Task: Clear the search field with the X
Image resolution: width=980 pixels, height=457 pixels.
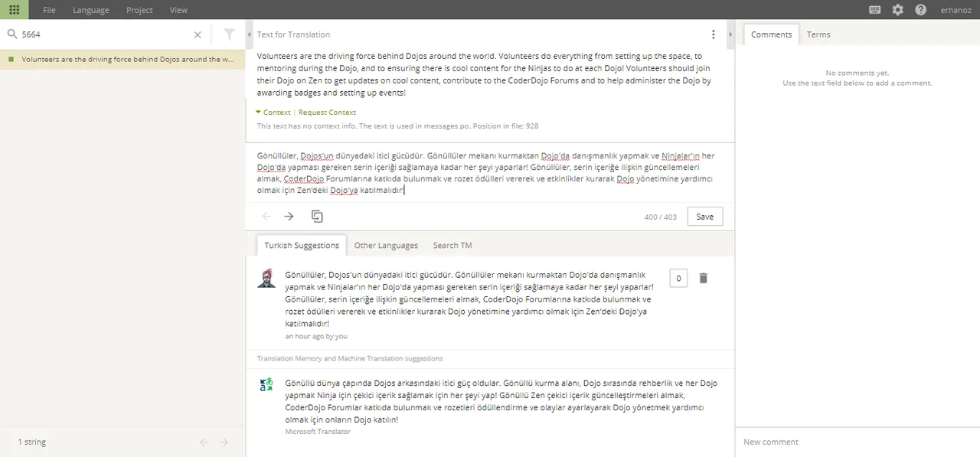Action: pos(198,34)
